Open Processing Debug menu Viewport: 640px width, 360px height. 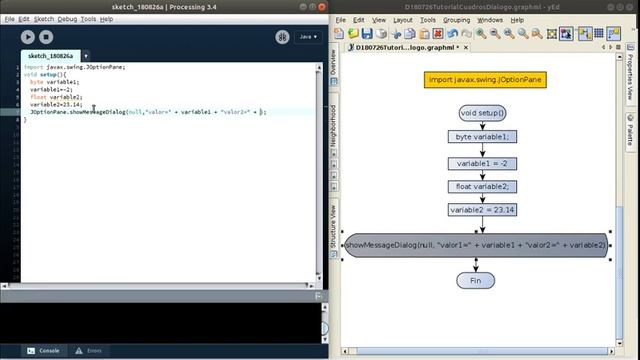67,19
